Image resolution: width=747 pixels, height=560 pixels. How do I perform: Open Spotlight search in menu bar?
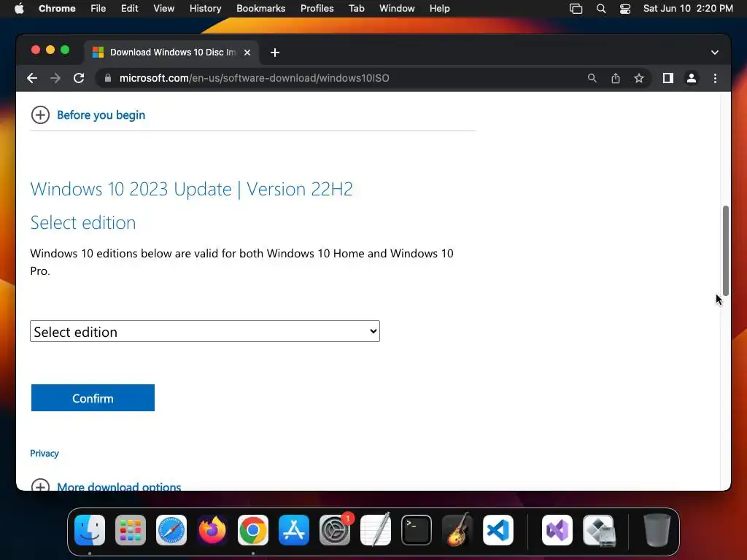[x=601, y=9]
